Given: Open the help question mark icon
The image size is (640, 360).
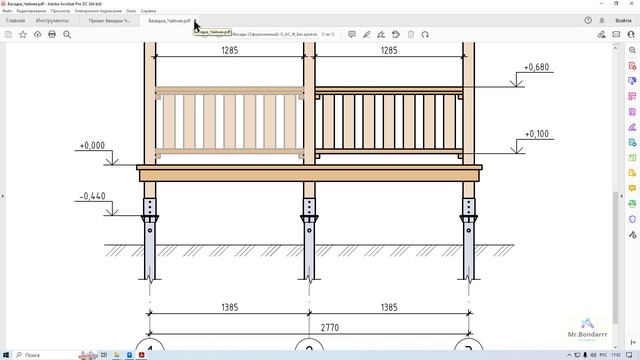Looking at the screenshot, I should tap(588, 20).
